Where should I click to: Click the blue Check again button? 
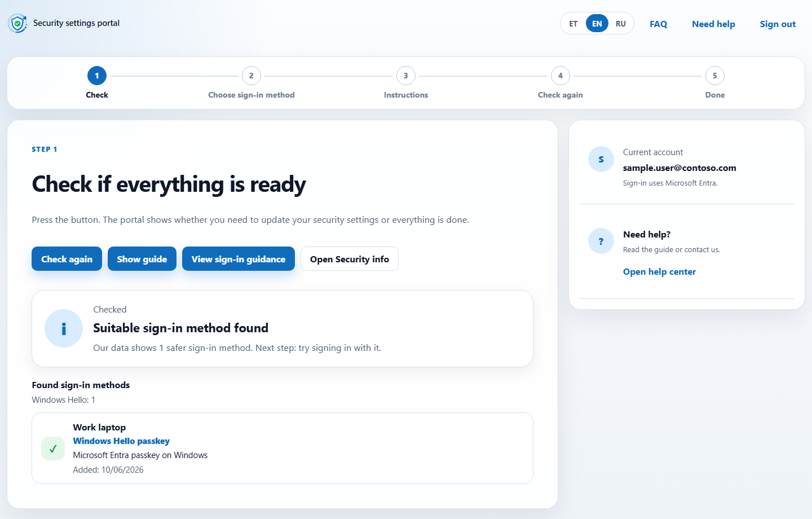click(x=67, y=259)
